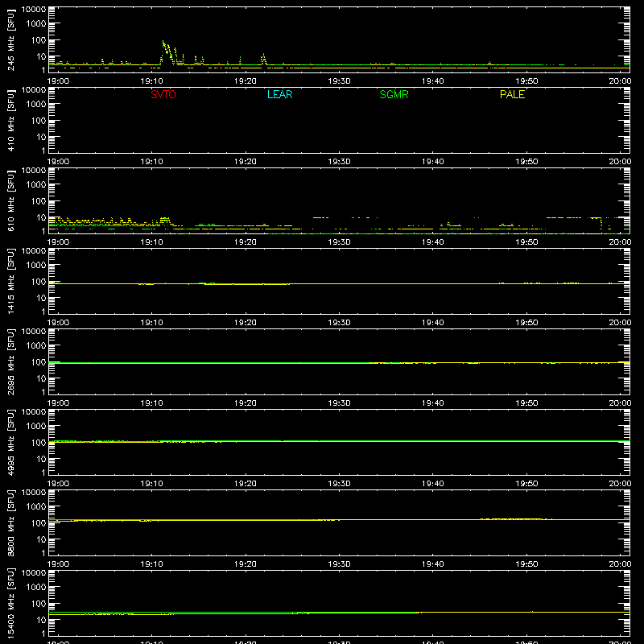Click 19:00 tick label under 610 MHz panel

coord(58,242)
